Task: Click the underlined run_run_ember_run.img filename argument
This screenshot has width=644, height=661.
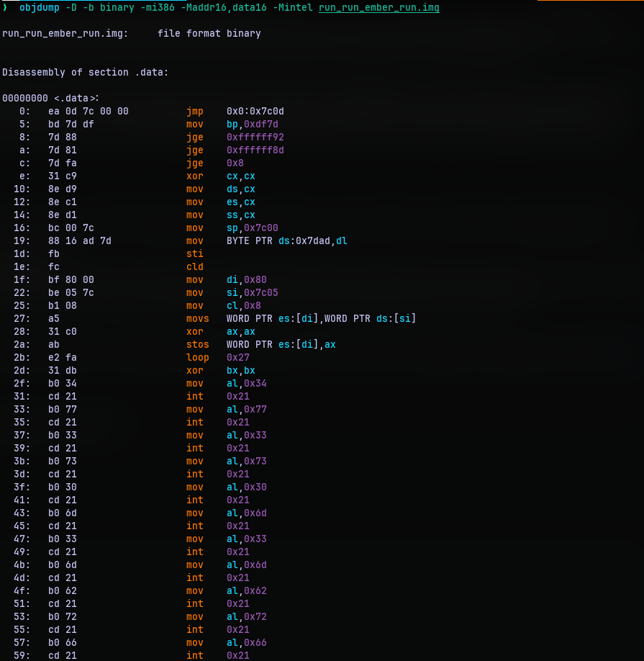Action: click(378, 7)
